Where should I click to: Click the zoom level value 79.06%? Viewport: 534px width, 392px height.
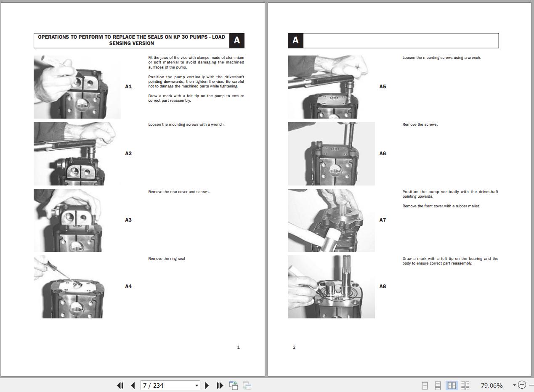click(491, 385)
